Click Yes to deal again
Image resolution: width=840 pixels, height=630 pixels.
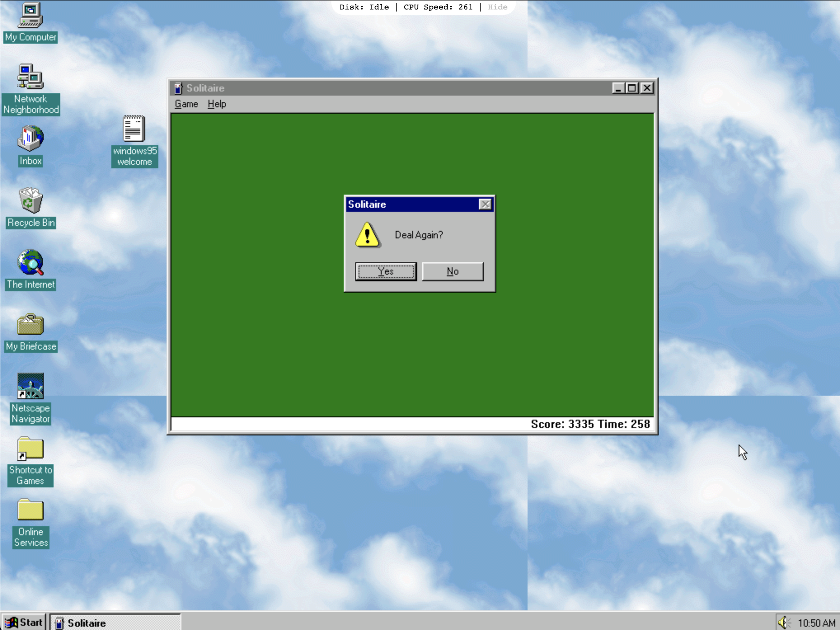pyautogui.click(x=386, y=271)
